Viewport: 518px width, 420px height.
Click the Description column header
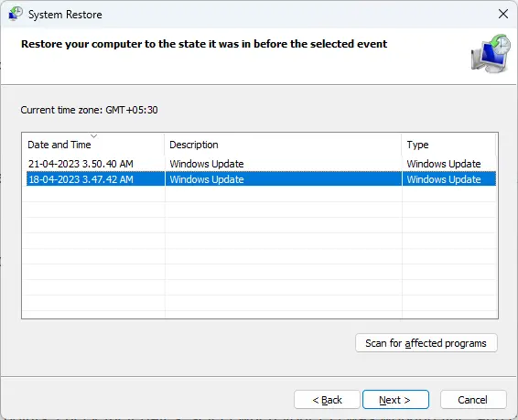pos(283,145)
